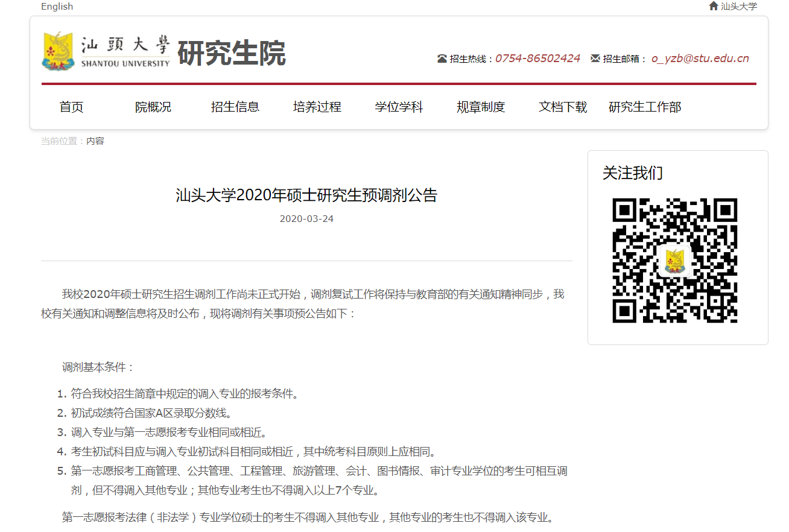Viewport: 789px width, 532px height.
Task: Open the 文档下载 menu
Action: pyautogui.click(x=563, y=107)
